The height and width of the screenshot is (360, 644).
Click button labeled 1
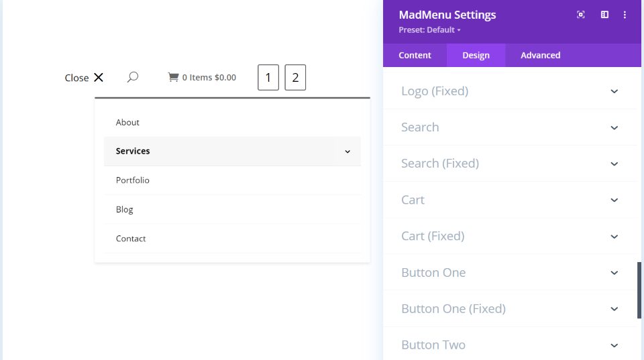pos(268,77)
